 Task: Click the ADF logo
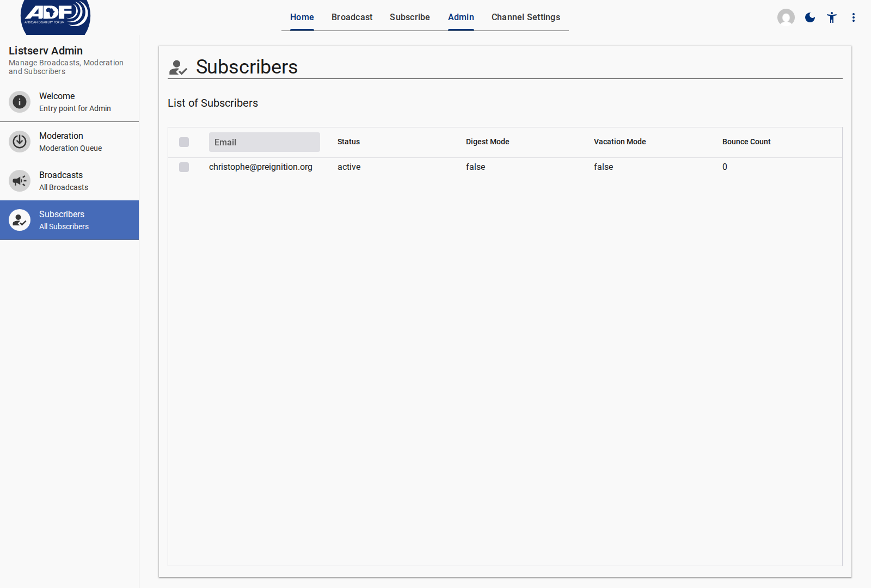click(56, 16)
